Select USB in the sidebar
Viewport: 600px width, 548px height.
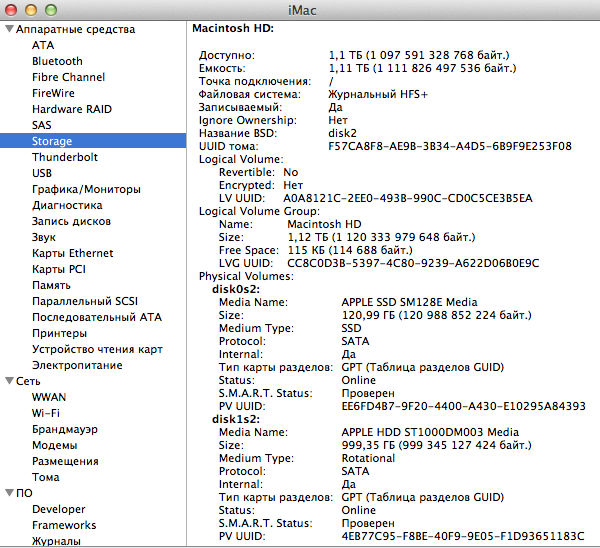pos(42,173)
